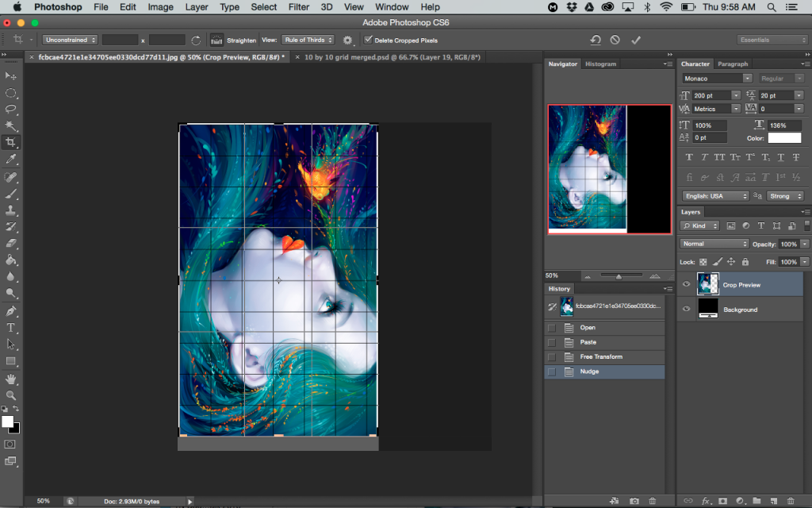Cancel the crop operation
The height and width of the screenshot is (508, 812).
pyautogui.click(x=615, y=40)
